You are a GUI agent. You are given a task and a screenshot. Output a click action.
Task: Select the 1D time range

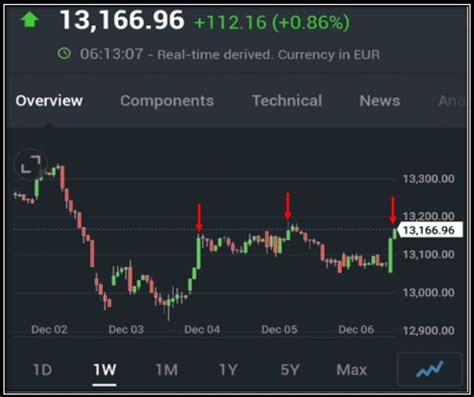[42, 370]
